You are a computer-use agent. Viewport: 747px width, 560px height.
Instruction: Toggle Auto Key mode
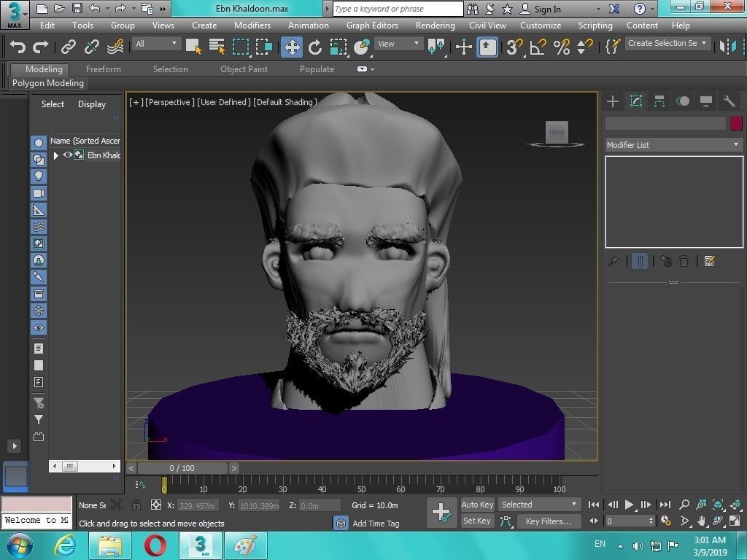(x=477, y=505)
